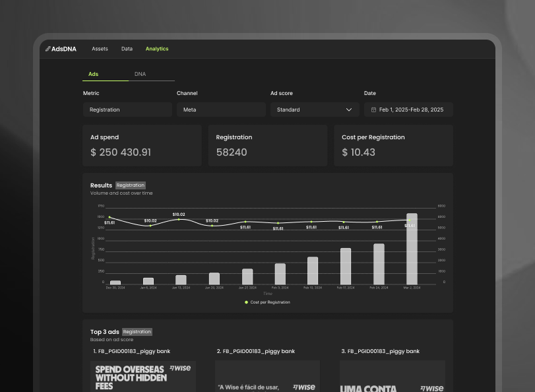Open the Feb 1, 2025-Feb 28, 2025 date picker
Viewport: 535px width, 392px height.
coord(408,110)
